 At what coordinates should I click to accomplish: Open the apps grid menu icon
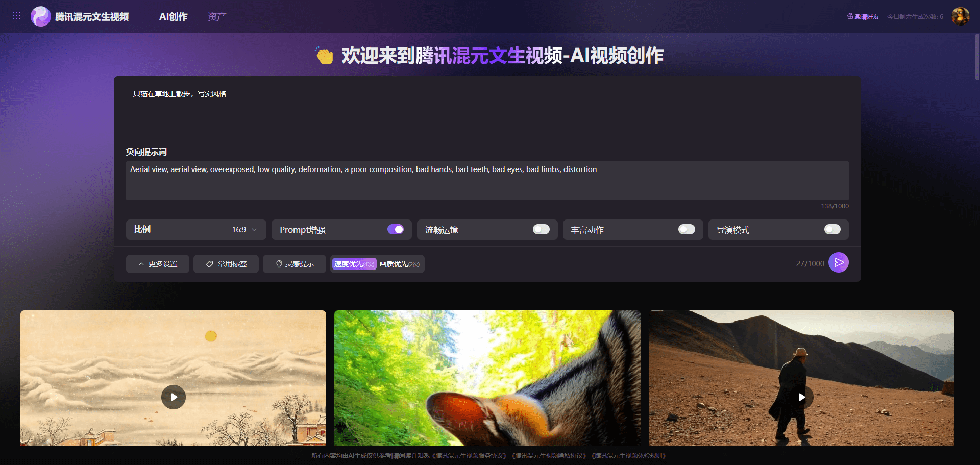[16, 16]
